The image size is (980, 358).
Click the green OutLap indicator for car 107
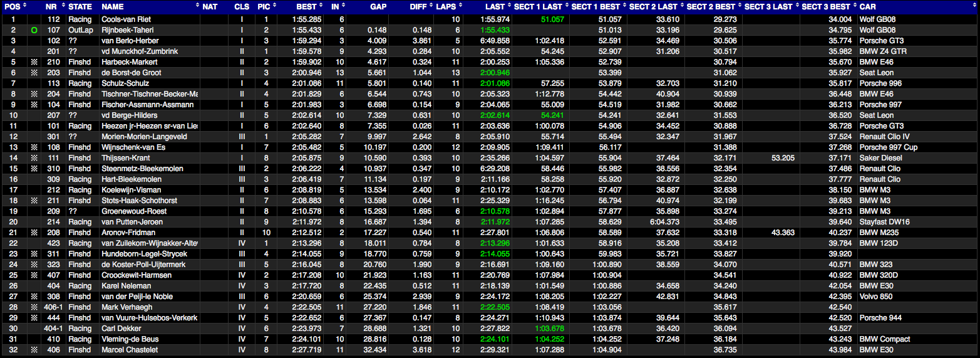point(34,30)
